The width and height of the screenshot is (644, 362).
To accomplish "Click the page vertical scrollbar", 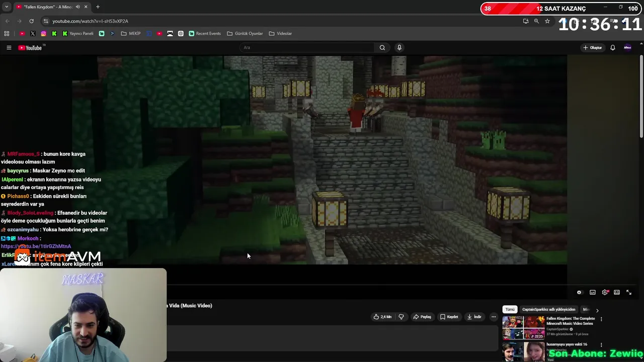I will pos(641,96).
